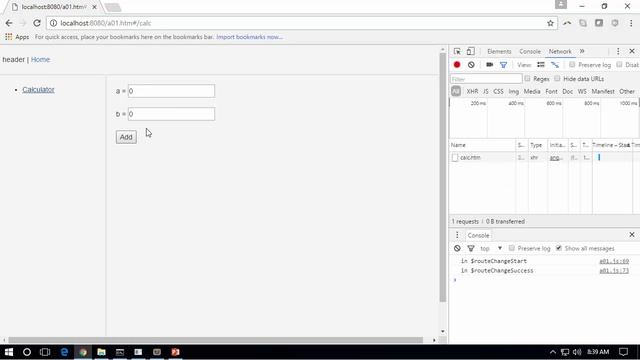Enable Preserve log in Console drawer
This screenshot has height=360, width=640.
pyautogui.click(x=511, y=248)
